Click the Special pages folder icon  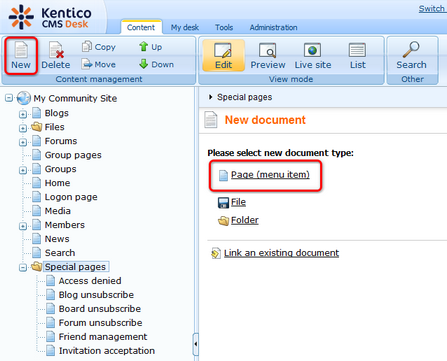click(37, 267)
